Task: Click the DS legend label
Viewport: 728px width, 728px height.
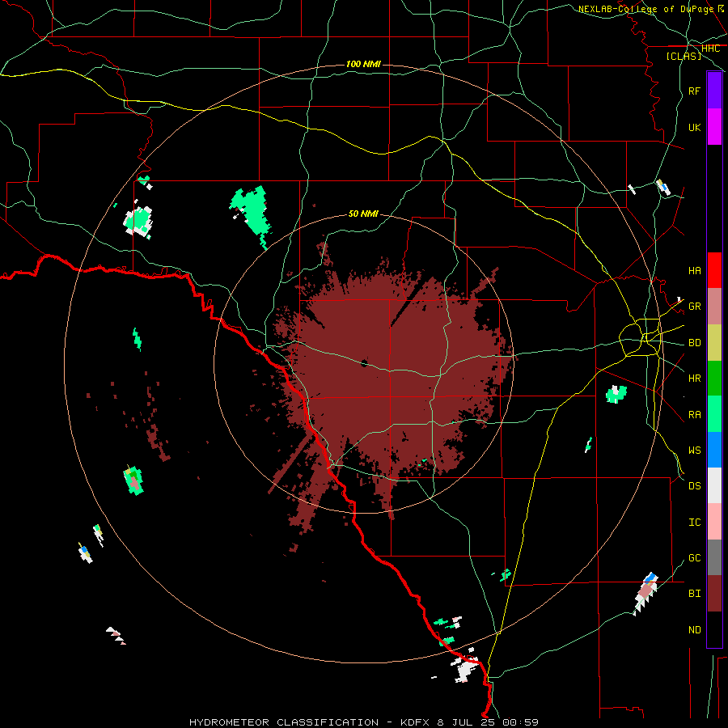Action: [x=694, y=486]
